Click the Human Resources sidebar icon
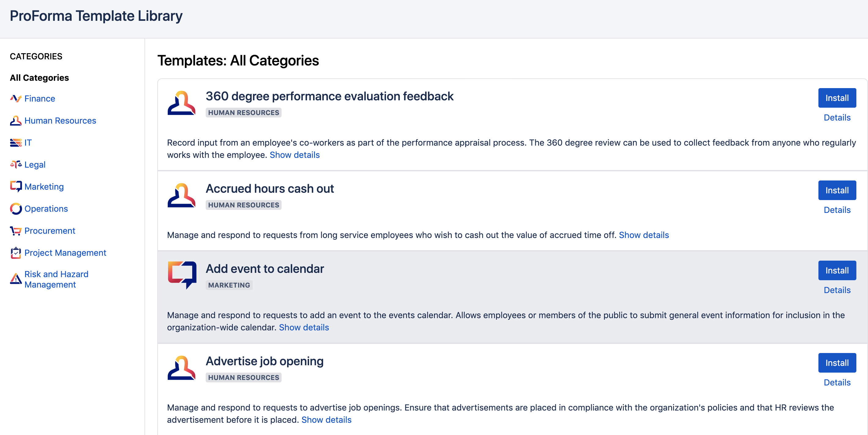Screen dimensions: 868x435 pyautogui.click(x=16, y=121)
